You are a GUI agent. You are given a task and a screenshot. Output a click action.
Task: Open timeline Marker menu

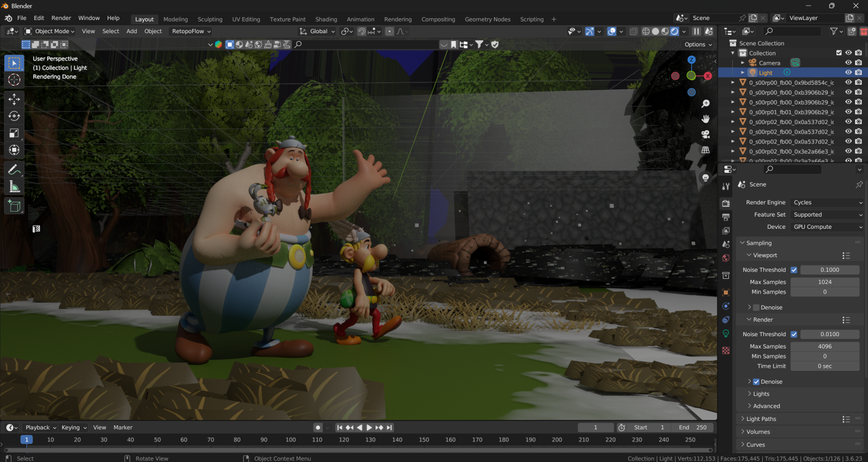(x=123, y=428)
